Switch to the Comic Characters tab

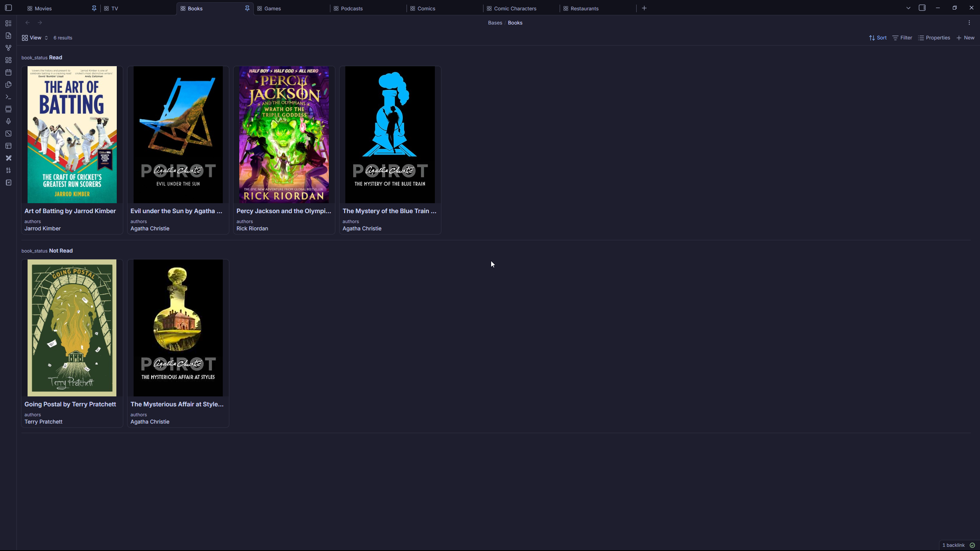point(515,8)
